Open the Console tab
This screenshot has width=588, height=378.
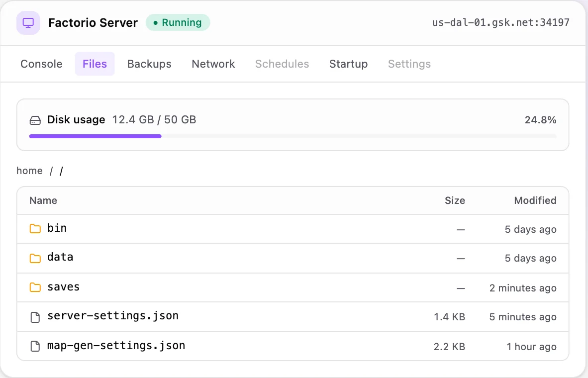click(41, 64)
